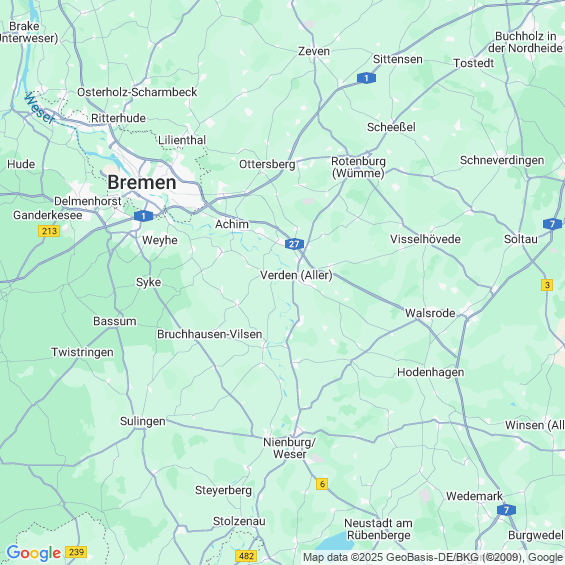This screenshot has width=565, height=565.
Task: Select the Bremen city label
Action: click(x=142, y=182)
